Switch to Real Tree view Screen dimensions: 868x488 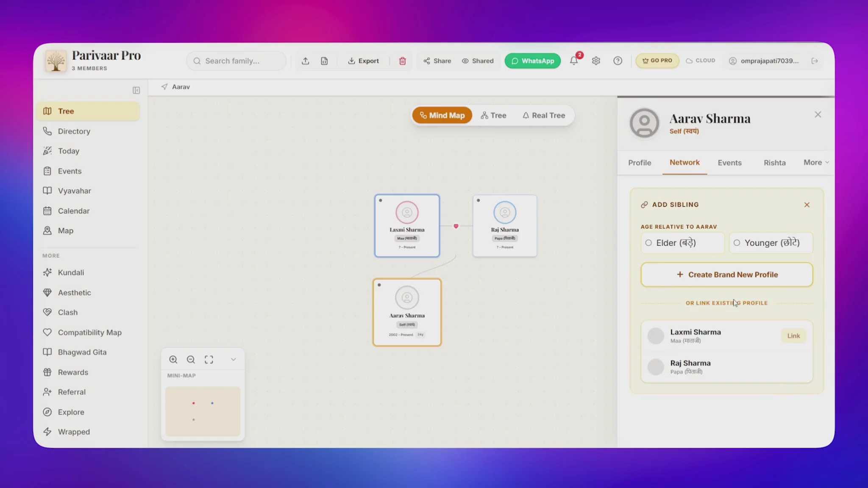(544, 115)
